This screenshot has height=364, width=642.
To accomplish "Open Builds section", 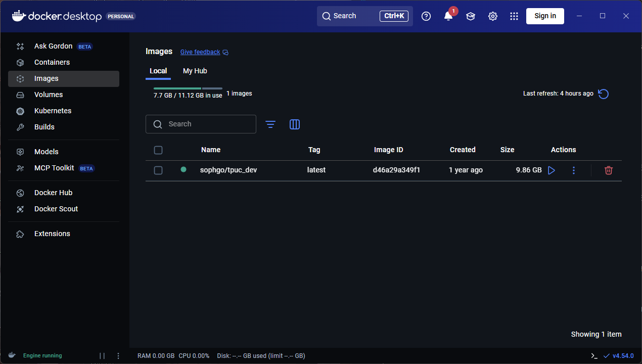I will (64, 127).
